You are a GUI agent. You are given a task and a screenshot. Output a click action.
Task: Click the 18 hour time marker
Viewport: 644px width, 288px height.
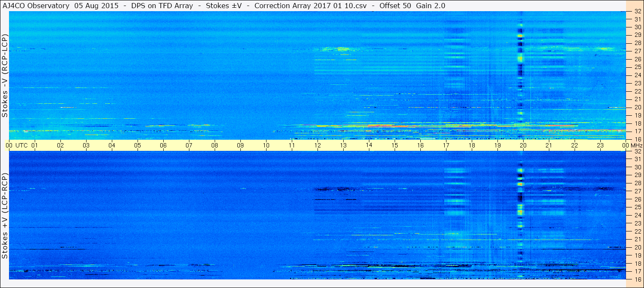(x=472, y=145)
